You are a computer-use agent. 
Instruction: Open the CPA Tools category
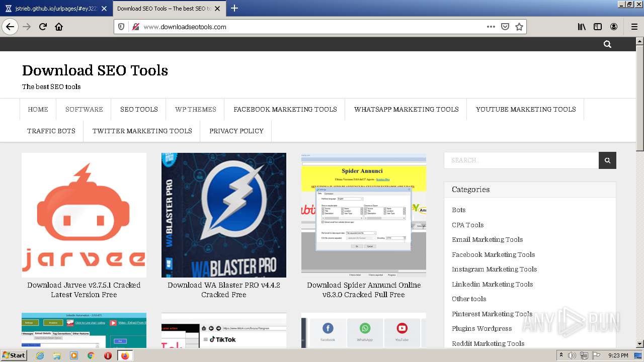pyautogui.click(x=468, y=225)
